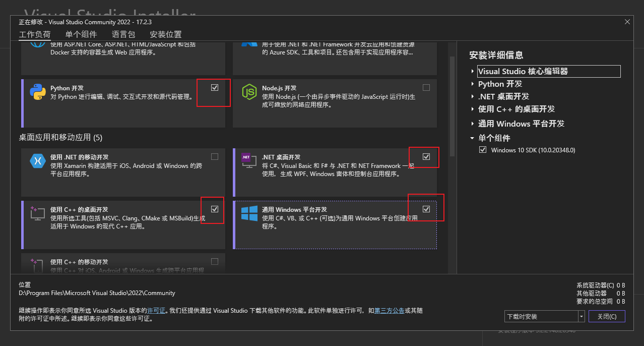Check the 使用 .NET 的移动开发 checkbox
Viewport: 644px width, 346px height.
coord(215,156)
